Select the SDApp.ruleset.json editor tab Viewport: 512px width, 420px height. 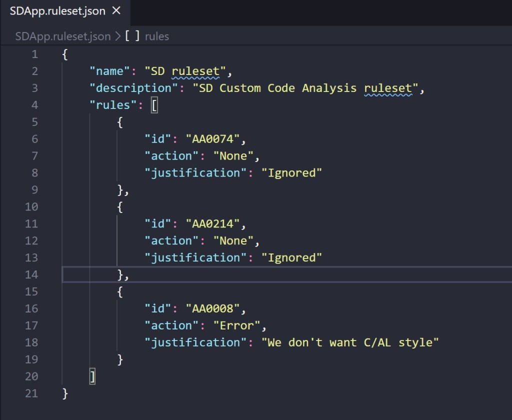click(x=57, y=11)
